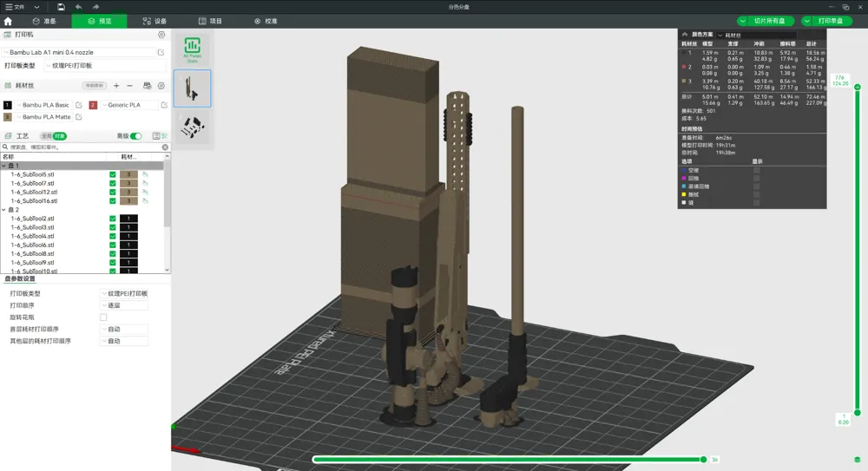Enable the 旋转花瓶 spiral vase checkbox
This screenshot has width=868, height=471.
(x=103, y=317)
